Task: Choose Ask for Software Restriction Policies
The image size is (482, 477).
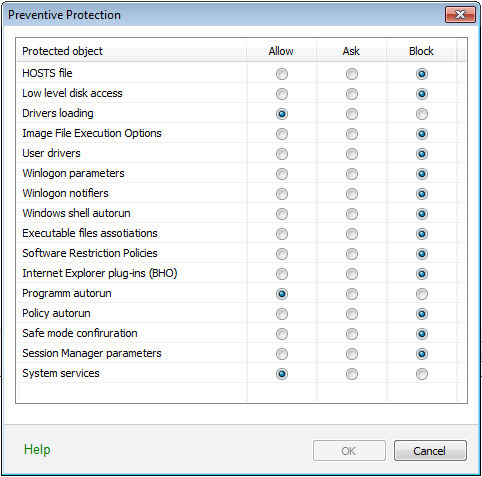Action: click(x=352, y=254)
